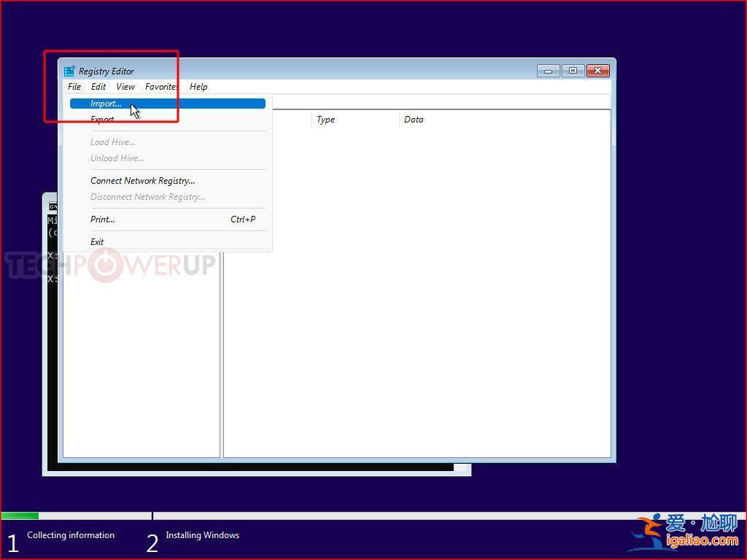Click Exit to close Registry Editor

coord(97,241)
